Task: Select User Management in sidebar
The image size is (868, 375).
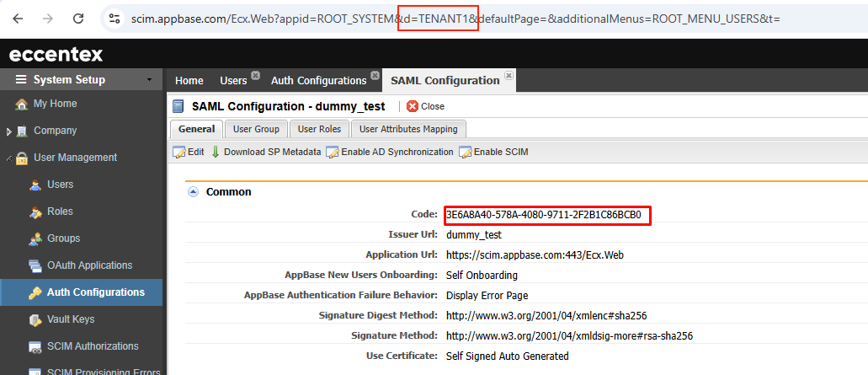Action: (x=75, y=158)
